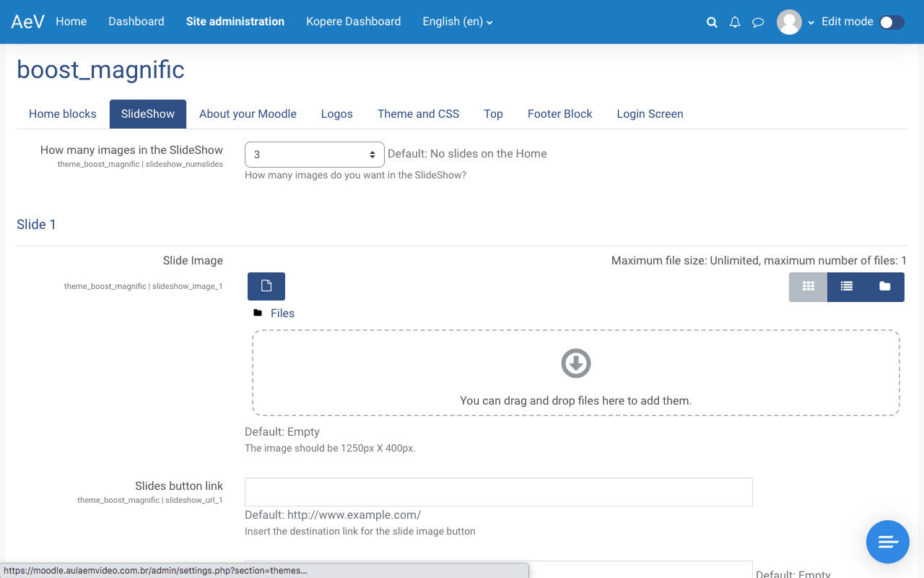Open the SlideShow image count dropdown

click(315, 155)
